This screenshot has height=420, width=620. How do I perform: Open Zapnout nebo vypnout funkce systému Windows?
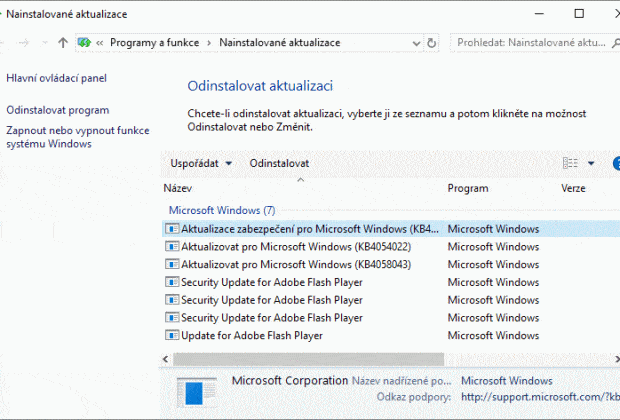(x=78, y=137)
